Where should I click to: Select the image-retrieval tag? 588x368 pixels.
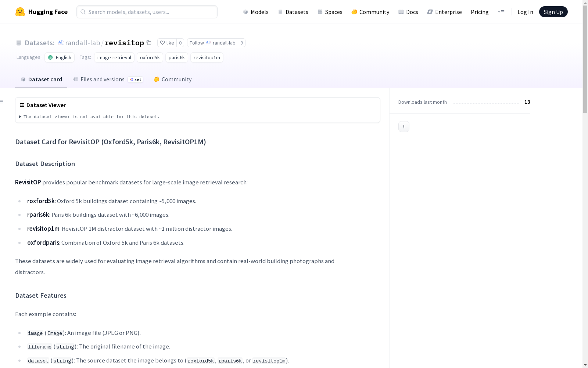point(114,57)
